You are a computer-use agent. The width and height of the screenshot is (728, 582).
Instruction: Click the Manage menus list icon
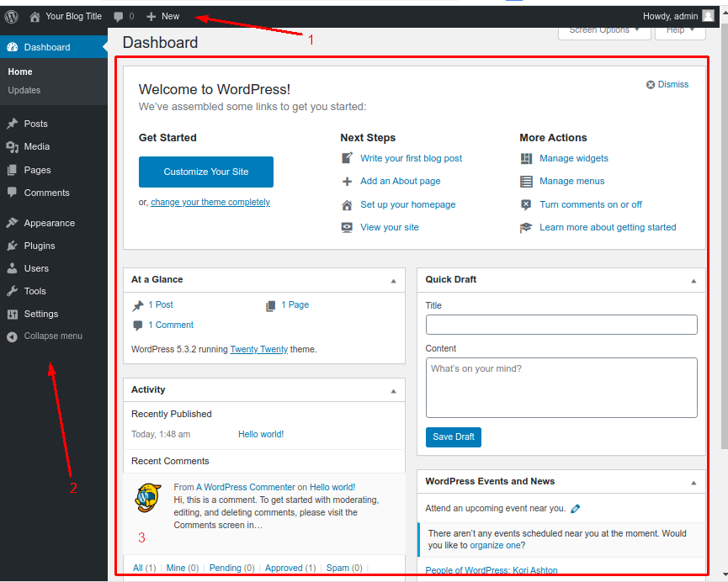coord(526,182)
